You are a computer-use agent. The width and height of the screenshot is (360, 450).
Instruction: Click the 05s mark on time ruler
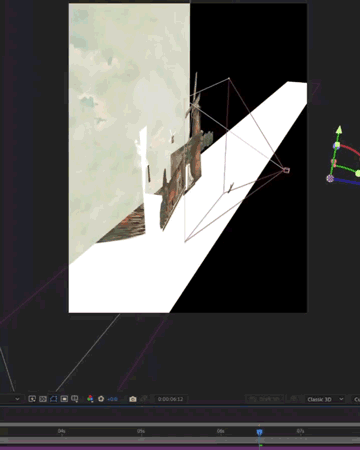point(141,431)
